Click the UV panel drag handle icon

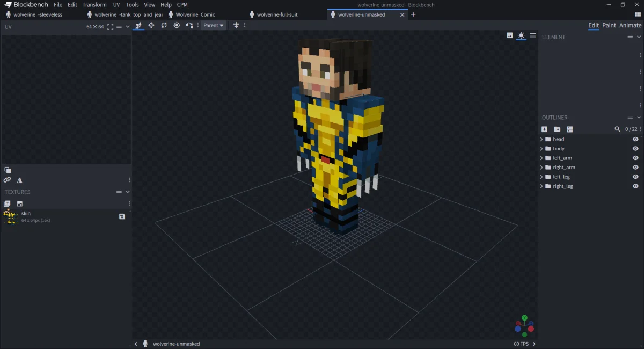(119, 27)
